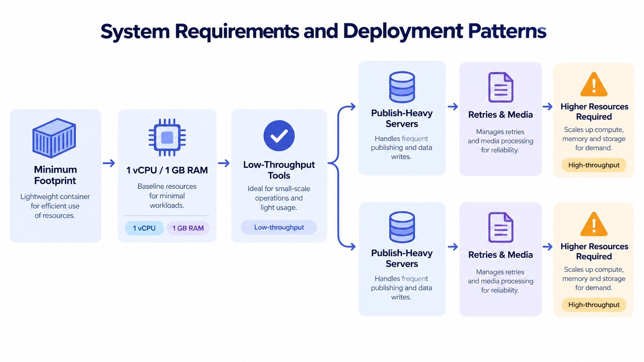Click the orange warning triangle in the upper branch
The height and width of the screenshot is (362, 644).
click(594, 84)
